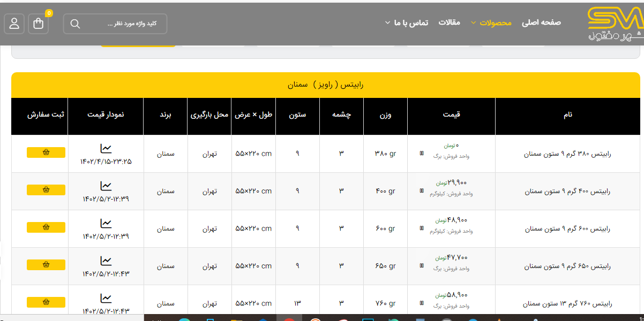The height and width of the screenshot is (321, 644).
Task: Open price chart for رابیتس ۶۵۰ گرم row
Action: coord(106,261)
